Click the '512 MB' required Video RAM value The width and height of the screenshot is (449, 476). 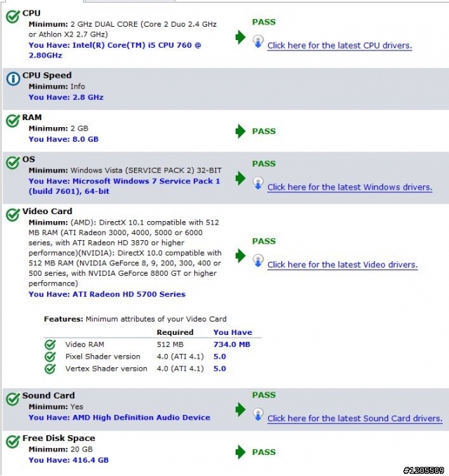pyautogui.click(x=170, y=345)
